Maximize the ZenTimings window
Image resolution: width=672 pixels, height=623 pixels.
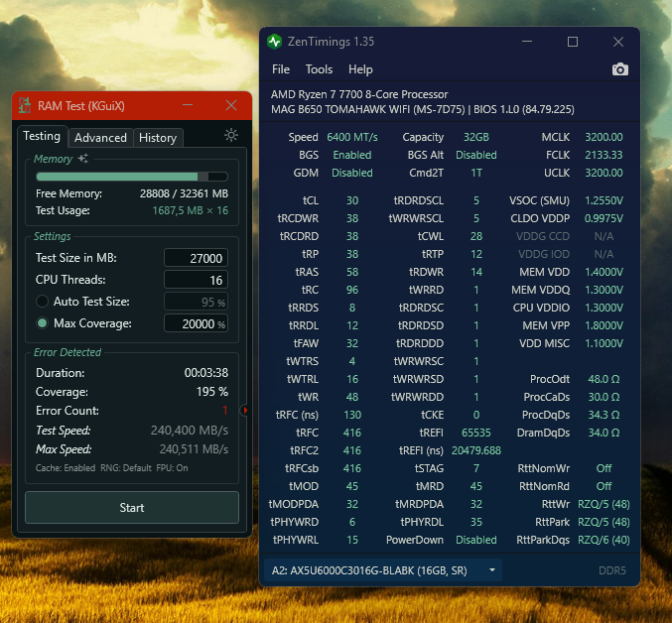coord(573,42)
